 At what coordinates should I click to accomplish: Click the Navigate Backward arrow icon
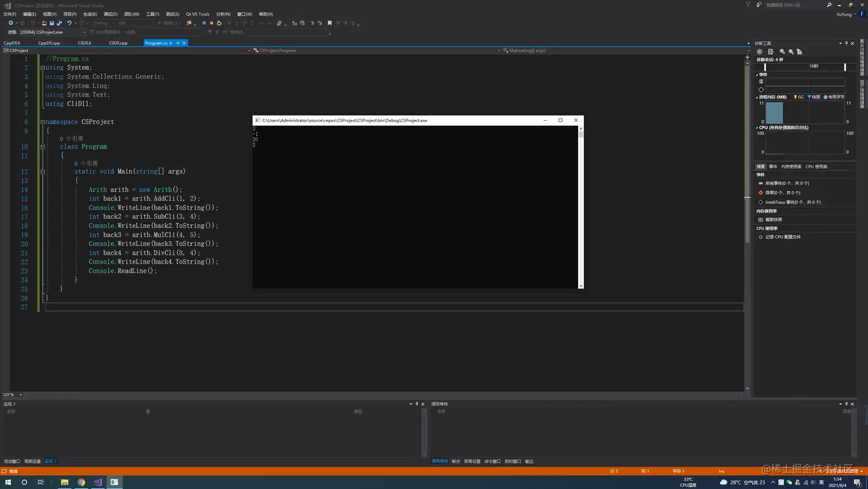click(10, 23)
